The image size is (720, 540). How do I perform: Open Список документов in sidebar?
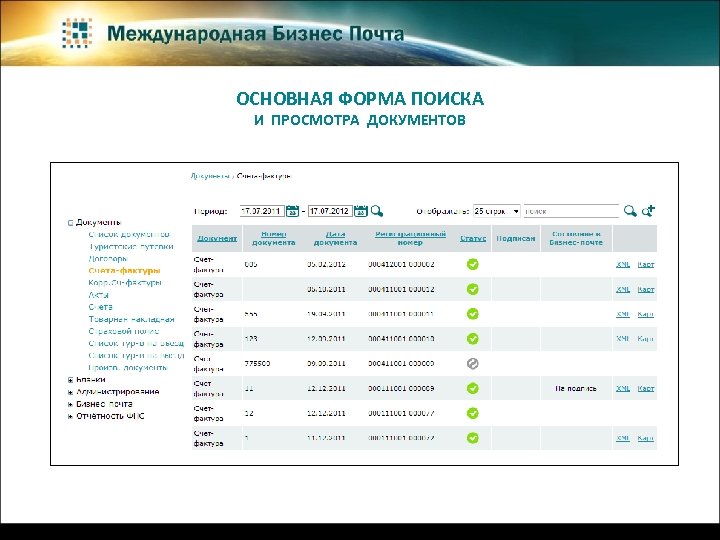coord(129,234)
